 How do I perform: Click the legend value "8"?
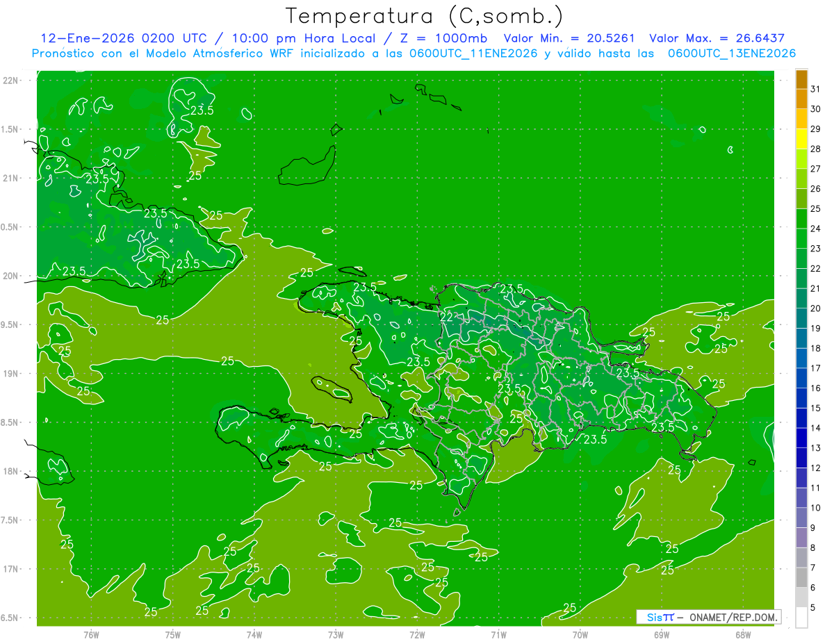click(x=813, y=548)
